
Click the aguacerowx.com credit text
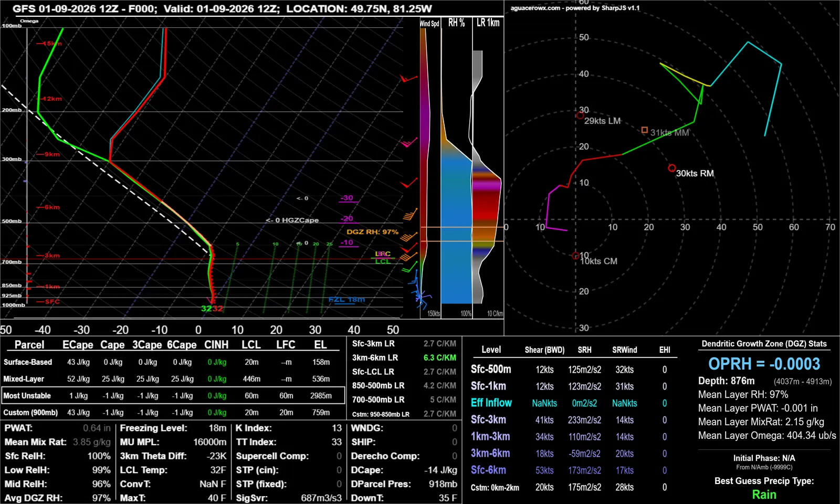pyautogui.click(x=575, y=8)
